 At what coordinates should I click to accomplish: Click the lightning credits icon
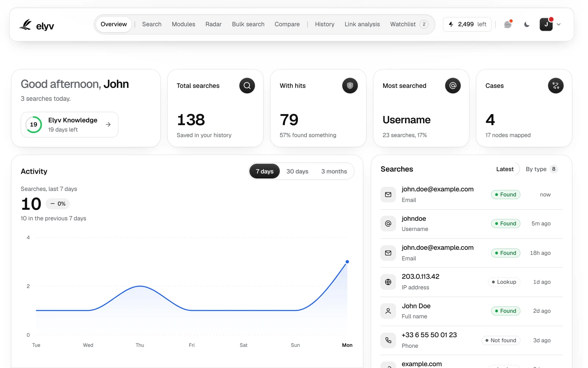tap(451, 24)
